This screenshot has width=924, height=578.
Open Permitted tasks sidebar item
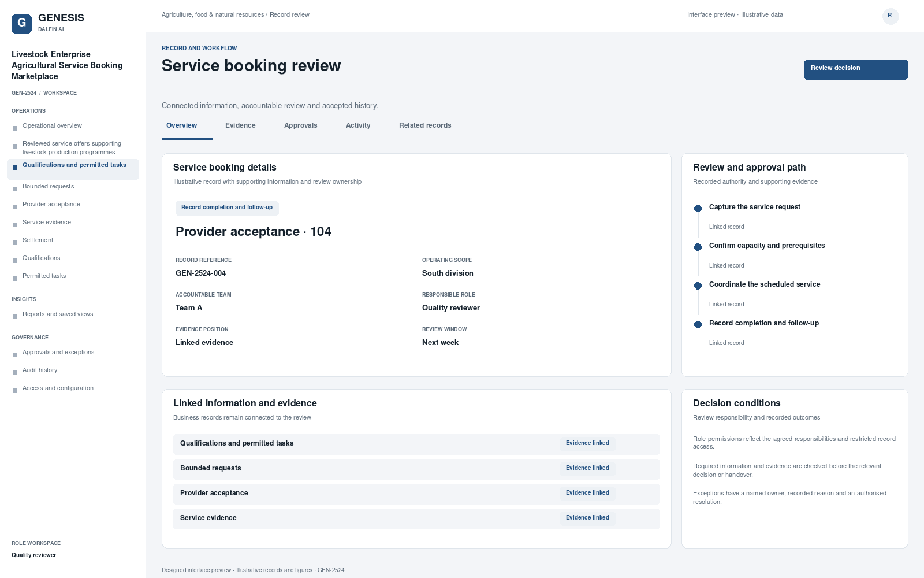click(x=73, y=276)
